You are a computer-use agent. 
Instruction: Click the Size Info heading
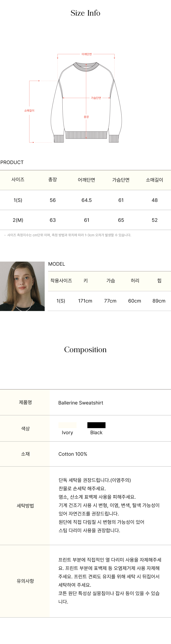tap(85, 13)
